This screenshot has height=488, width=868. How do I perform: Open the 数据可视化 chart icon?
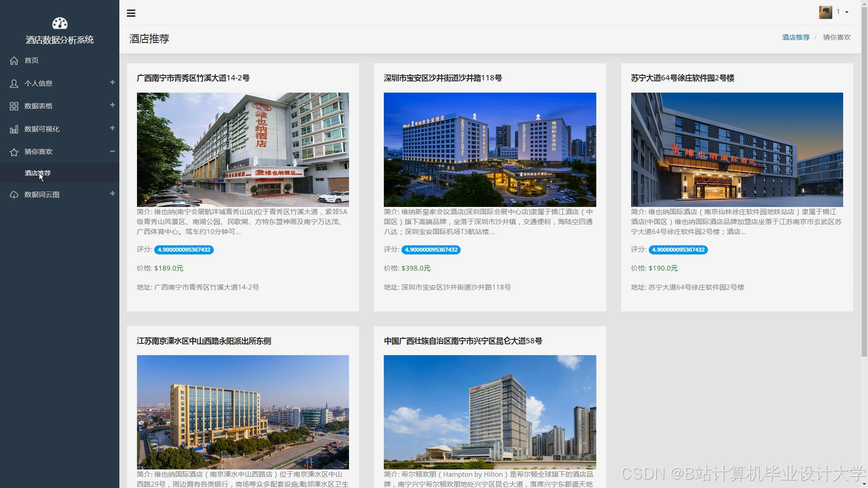click(13, 129)
